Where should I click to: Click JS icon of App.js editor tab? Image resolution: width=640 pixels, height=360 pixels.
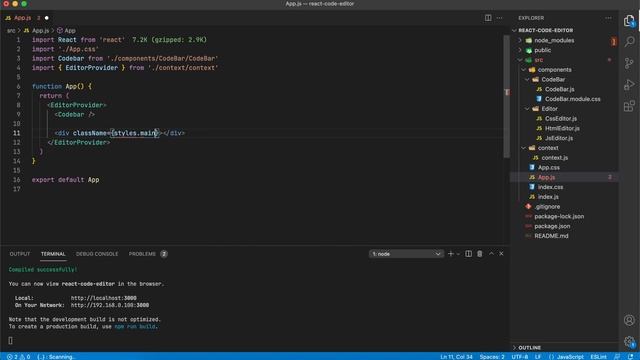pos(8,18)
